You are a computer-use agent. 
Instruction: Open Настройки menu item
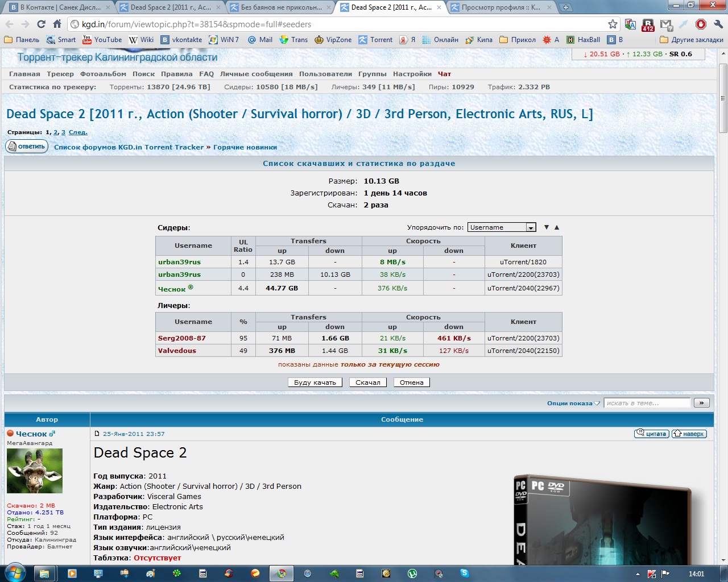point(412,74)
